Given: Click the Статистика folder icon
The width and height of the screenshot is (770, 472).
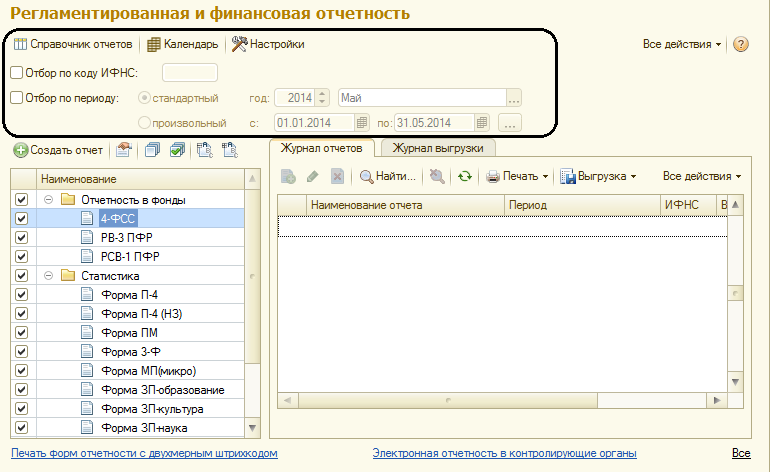Looking at the screenshot, I should click(x=68, y=276).
